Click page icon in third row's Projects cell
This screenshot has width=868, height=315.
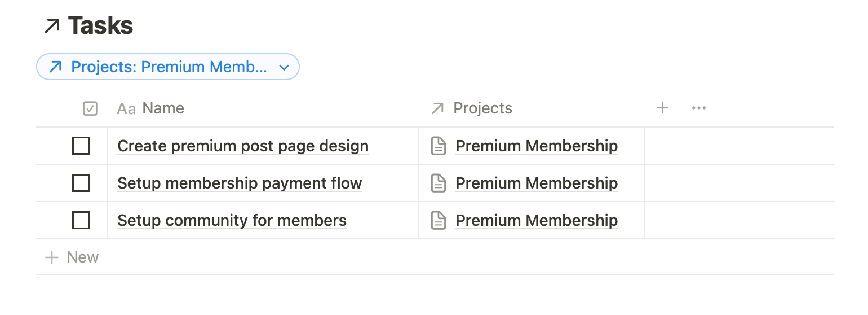coord(439,221)
